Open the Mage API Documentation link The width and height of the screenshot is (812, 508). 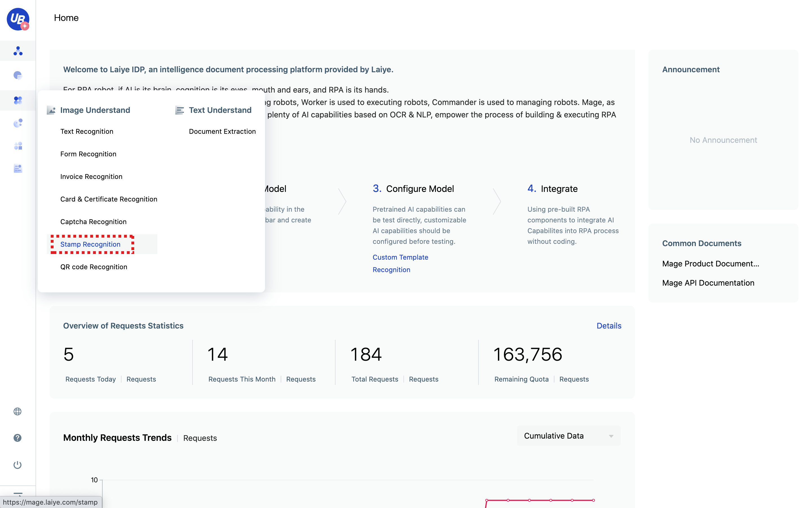[x=708, y=283]
